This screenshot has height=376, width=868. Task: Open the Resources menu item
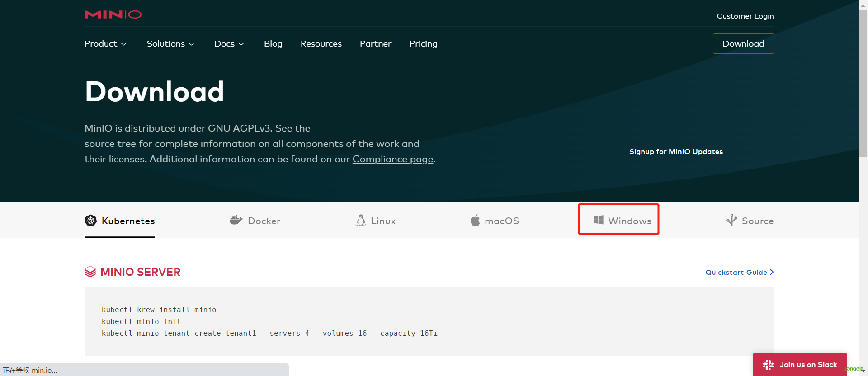point(321,44)
